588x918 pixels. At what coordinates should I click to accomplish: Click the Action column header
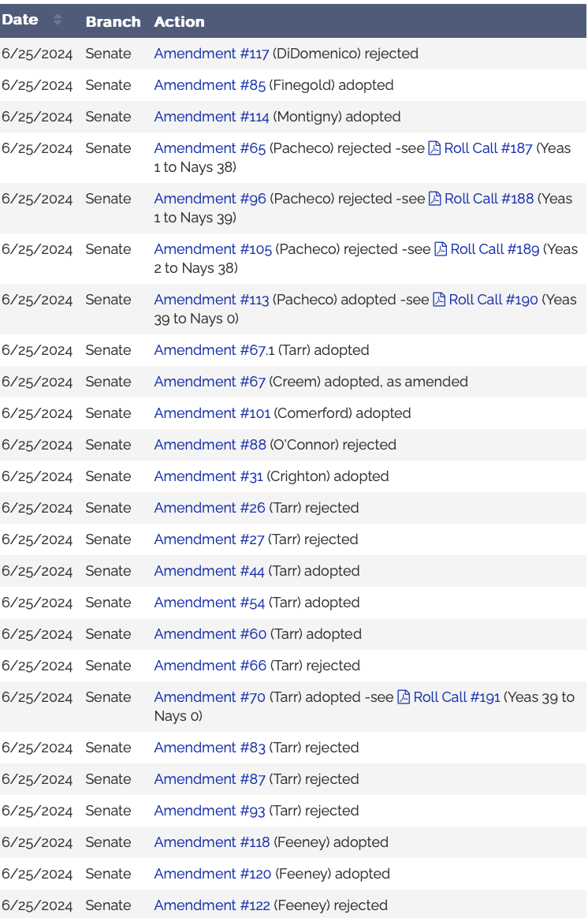(179, 22)
